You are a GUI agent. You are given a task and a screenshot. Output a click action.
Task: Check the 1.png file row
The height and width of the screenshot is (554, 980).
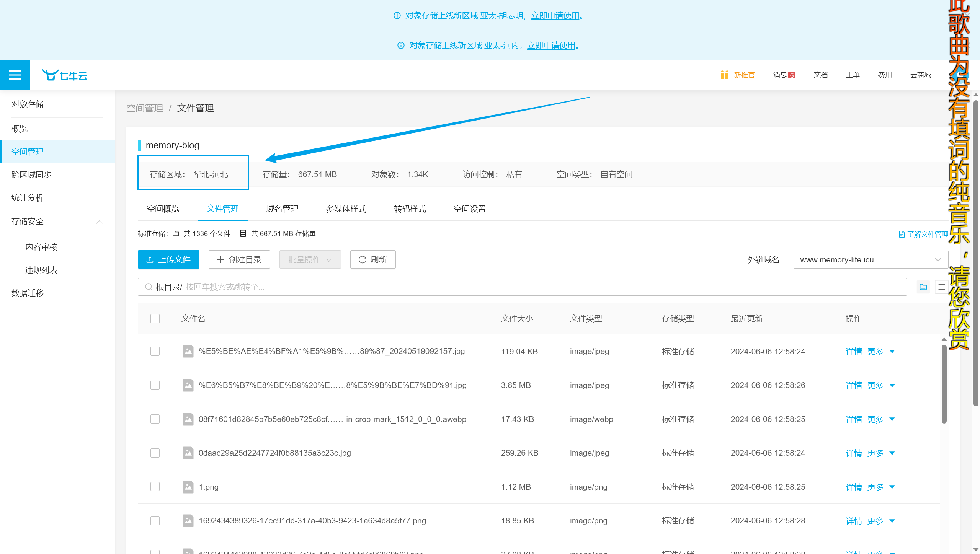(155, 487)
